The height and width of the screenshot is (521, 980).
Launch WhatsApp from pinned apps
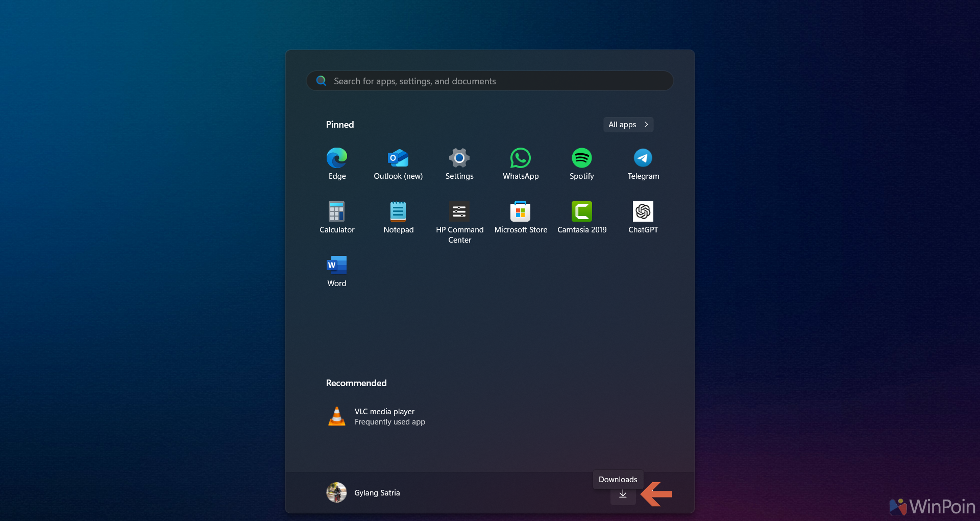(521, 163)
